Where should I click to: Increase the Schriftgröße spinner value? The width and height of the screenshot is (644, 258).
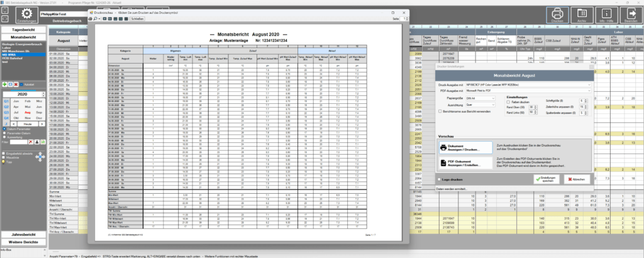coord(584,100)
